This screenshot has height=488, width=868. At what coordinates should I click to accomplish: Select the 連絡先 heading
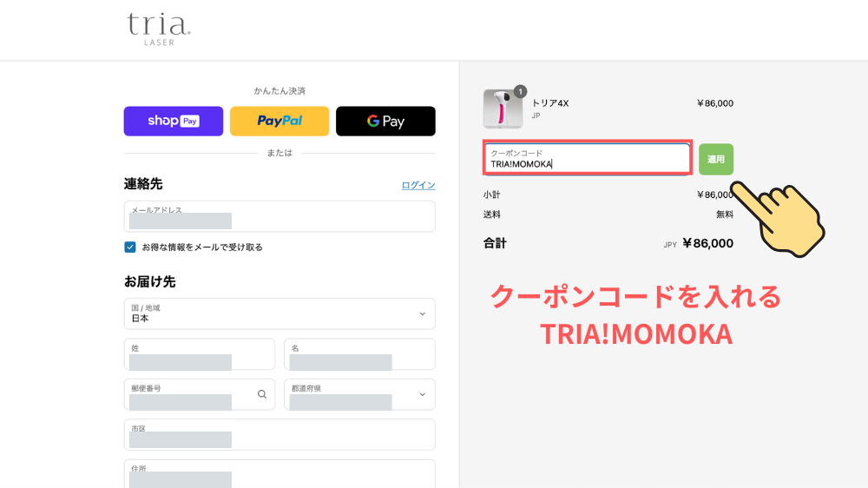coord(143,184)
